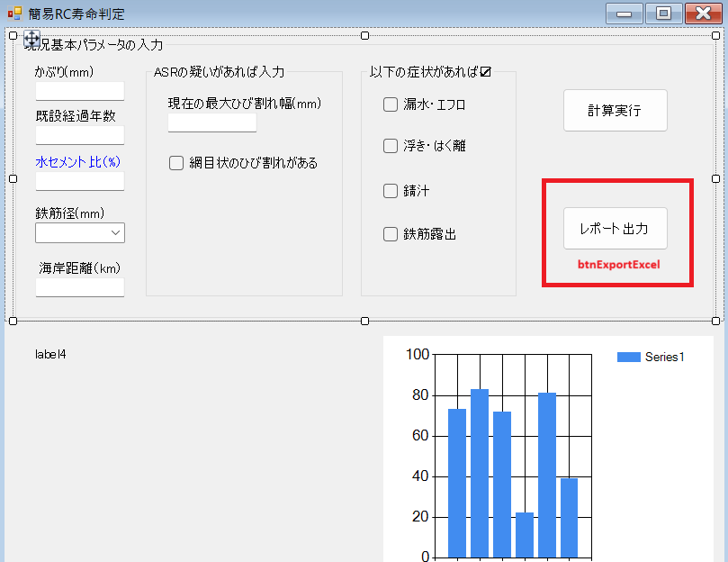Click the groupbox move handle icon

(x=31, y=39)
